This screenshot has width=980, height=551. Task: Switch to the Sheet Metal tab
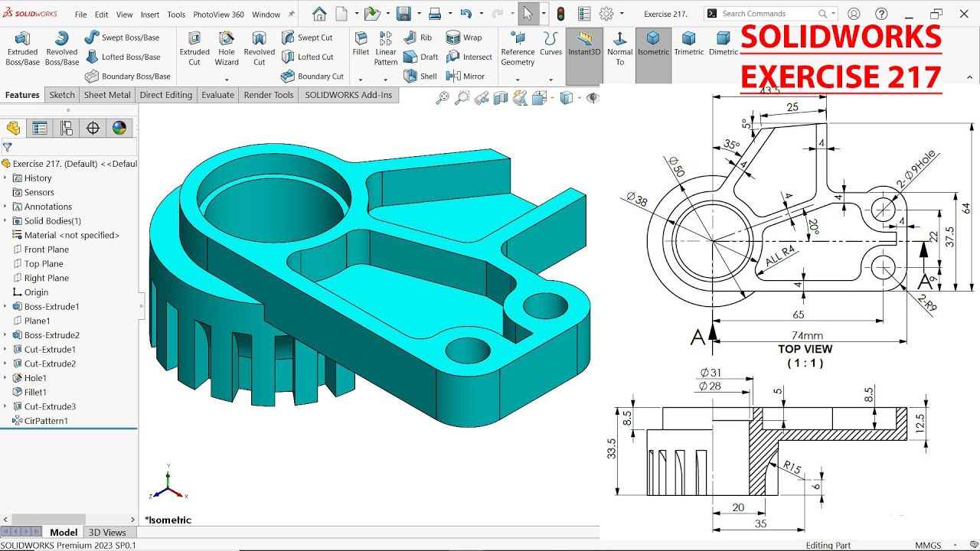(x=107, y=95)
